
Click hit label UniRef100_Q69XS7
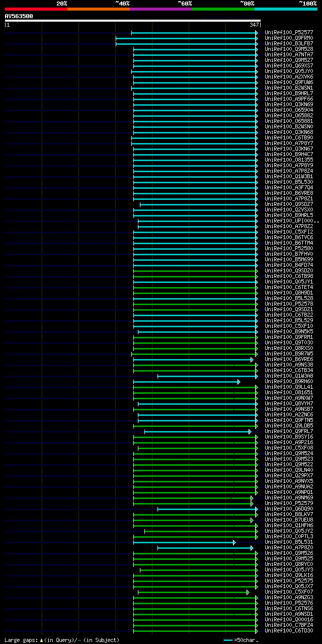click(289, 66)
